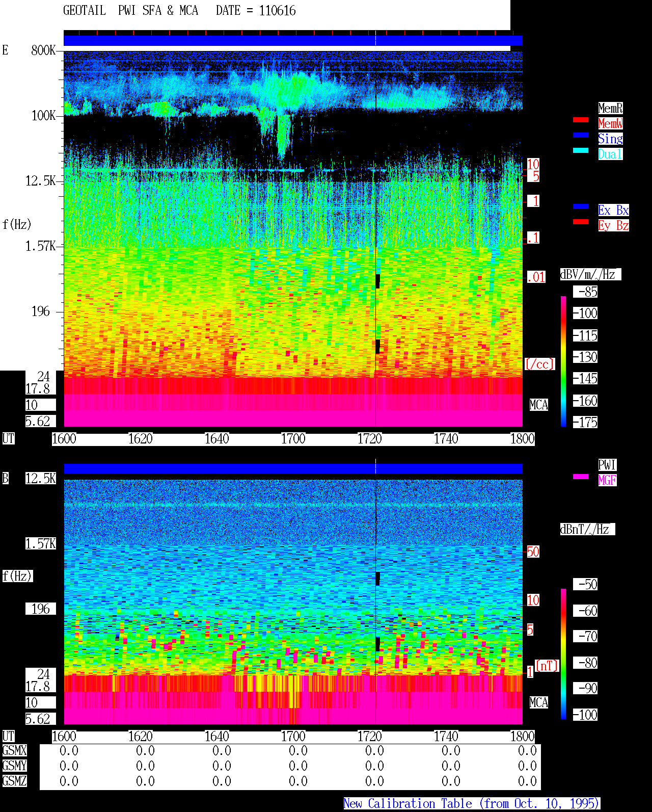Click the dBV/m/√Hz electric color scale bar
Viewport: 652px width, 812px height.
[563, 361]
